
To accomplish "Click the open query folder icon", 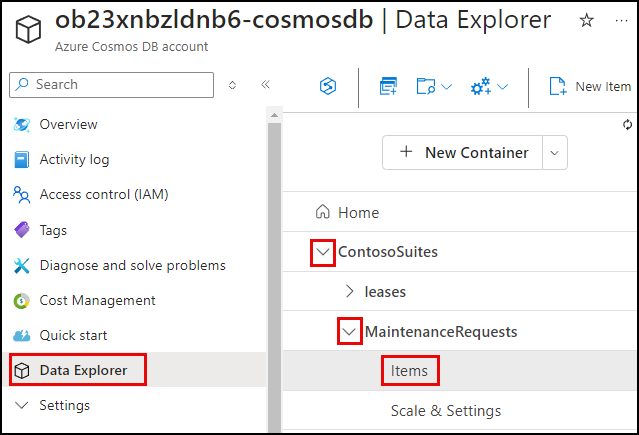I will 426,86.
